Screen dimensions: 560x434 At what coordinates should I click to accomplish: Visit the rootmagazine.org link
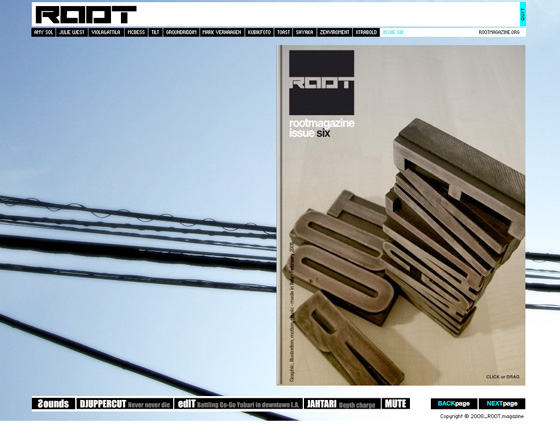(499, 32)
